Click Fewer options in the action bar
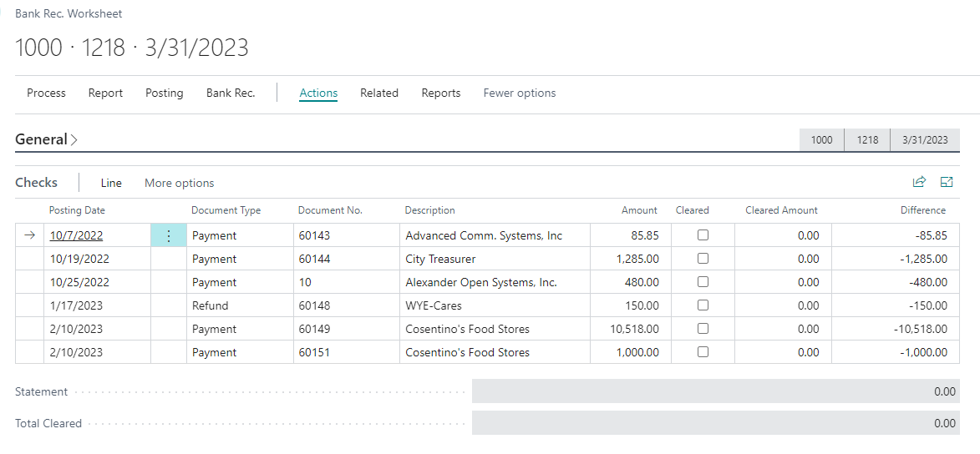 (520, 93)
